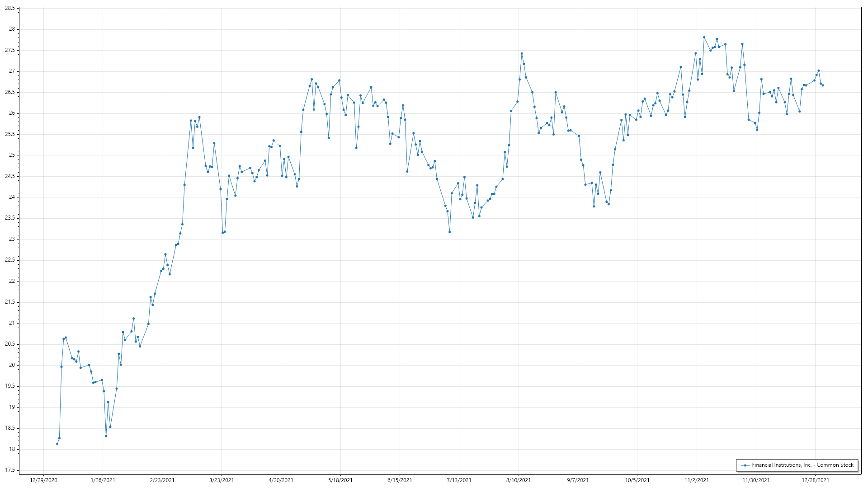Select the 5/18/2021 date label
This screenshot has width=868, height=488.
point(340,480)
